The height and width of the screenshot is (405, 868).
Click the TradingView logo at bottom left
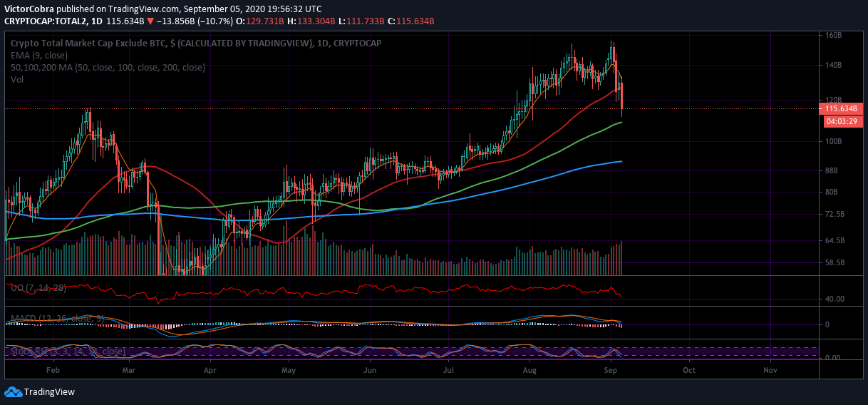[39, 391]
